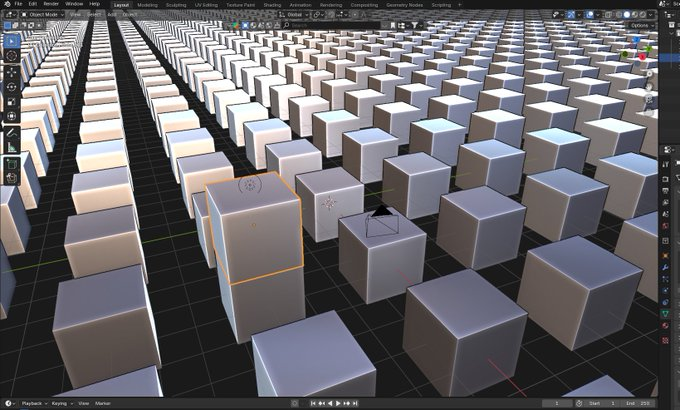Open the Edit menu
Screen dimensions: 680x410
pos(33,4)
